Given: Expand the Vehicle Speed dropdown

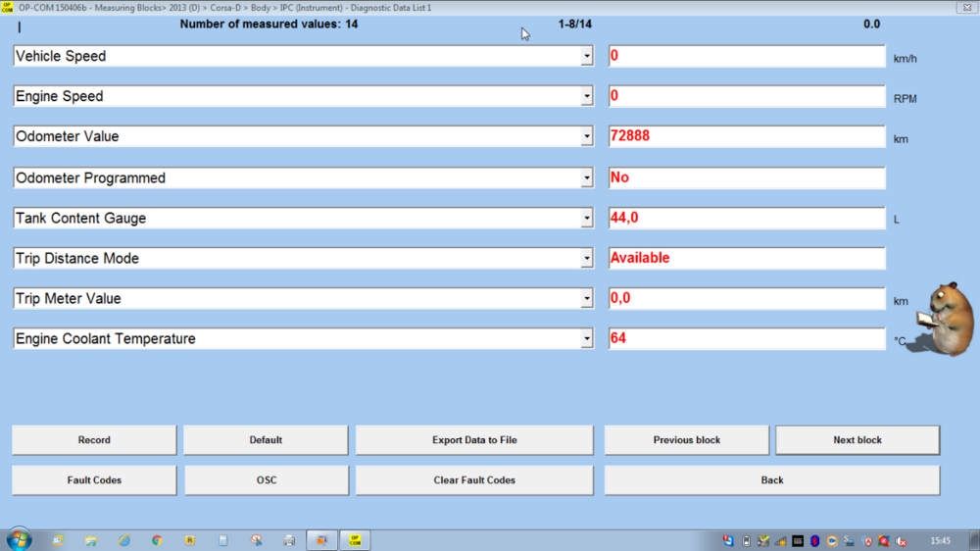Looking at the screenshot, I should (x=587, y=57).
